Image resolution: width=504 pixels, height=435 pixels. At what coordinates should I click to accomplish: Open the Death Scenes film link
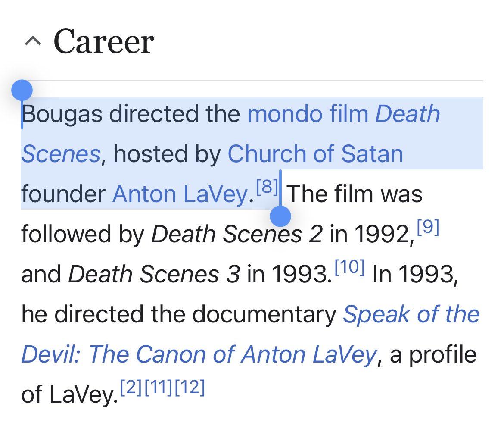[408, 113]
